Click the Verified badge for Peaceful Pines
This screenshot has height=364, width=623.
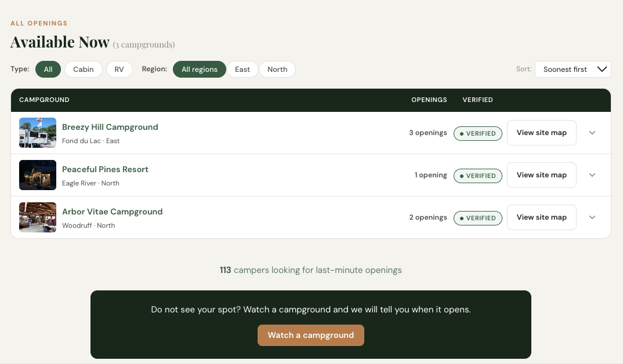(x=477, y=176)
